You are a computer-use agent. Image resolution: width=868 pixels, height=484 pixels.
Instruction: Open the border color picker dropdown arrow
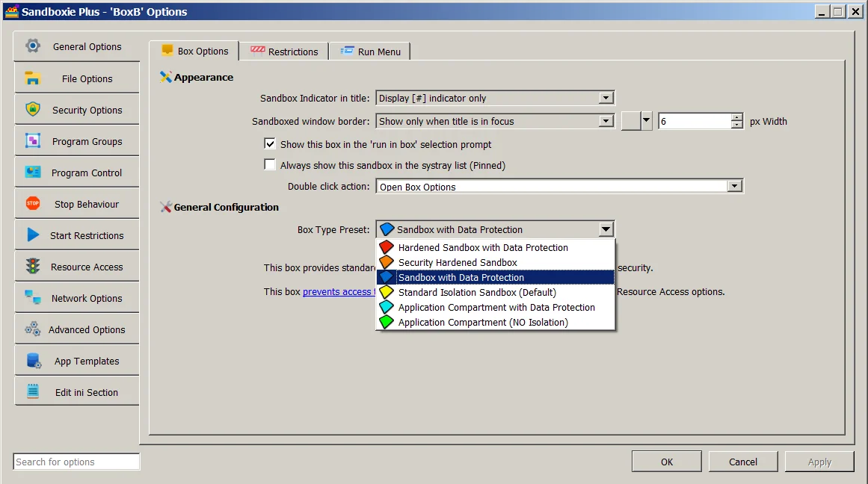click(x=646, y=120)
